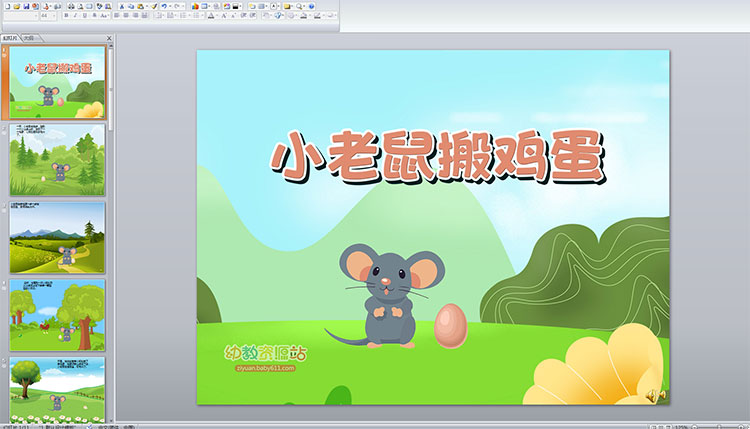Click the ziyuan.baby611.com link on the slide
This screenshot has width=750, height=429.
(265, 368)
